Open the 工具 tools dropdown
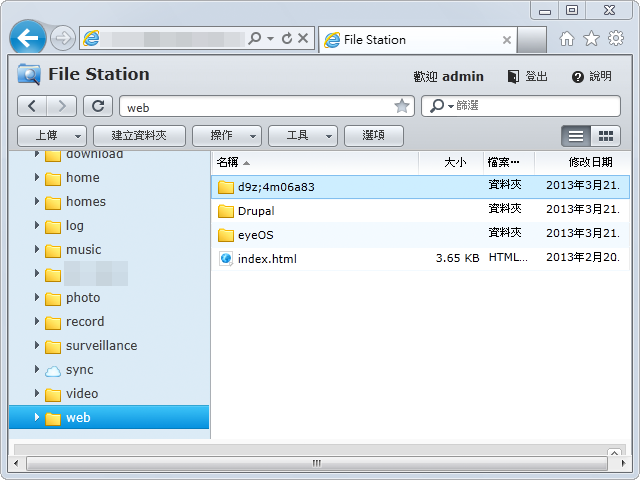This screenshot has width=640, height=480. [x=302, y=136]
